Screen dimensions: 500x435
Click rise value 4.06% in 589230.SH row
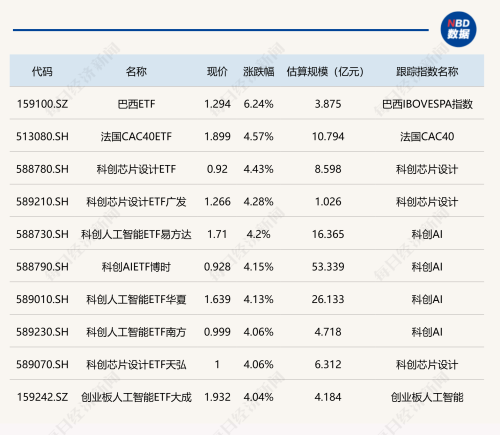[x=258, y=332]
